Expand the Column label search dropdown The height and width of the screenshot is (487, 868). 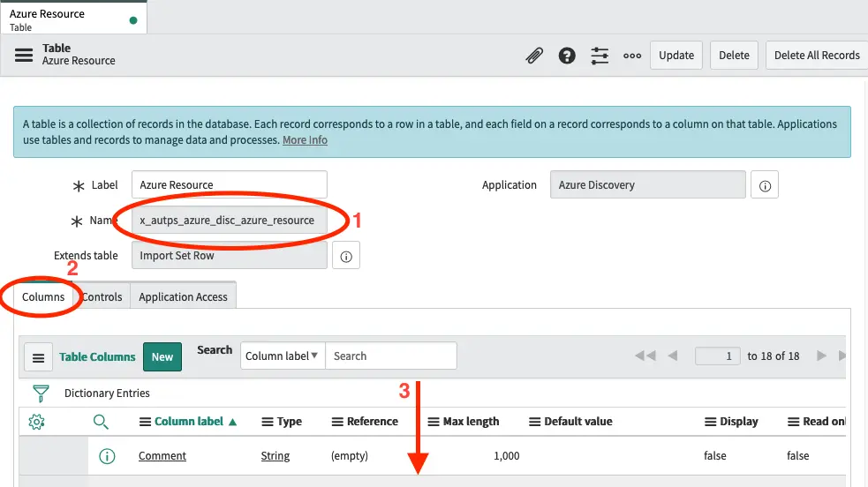pos(282,356)
